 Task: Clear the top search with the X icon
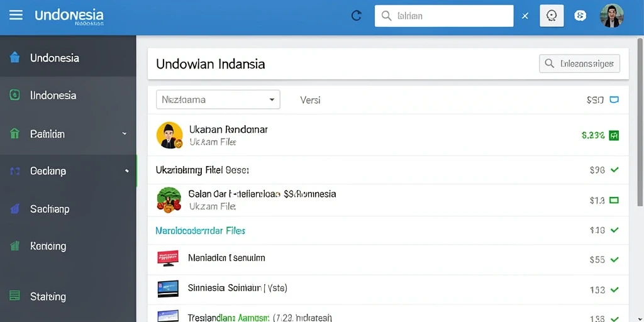(x=525, y=16)
